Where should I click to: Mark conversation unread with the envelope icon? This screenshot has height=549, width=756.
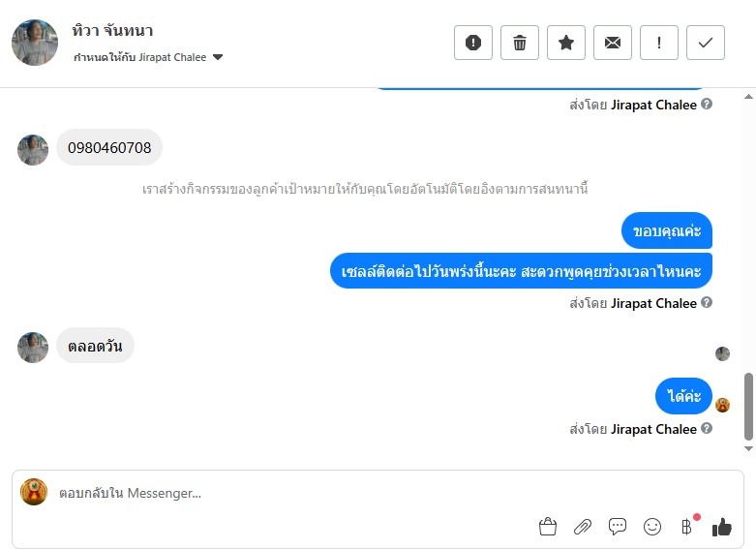pos(613,43)
